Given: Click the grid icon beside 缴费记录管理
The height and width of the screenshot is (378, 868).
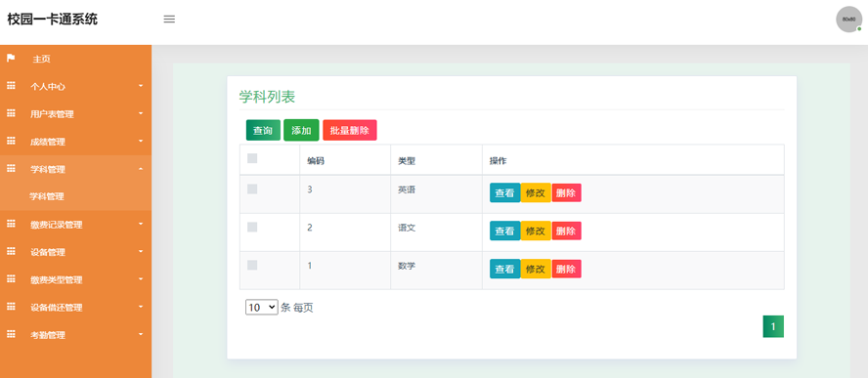Looking at the screenshot, I should pos(11,224).
